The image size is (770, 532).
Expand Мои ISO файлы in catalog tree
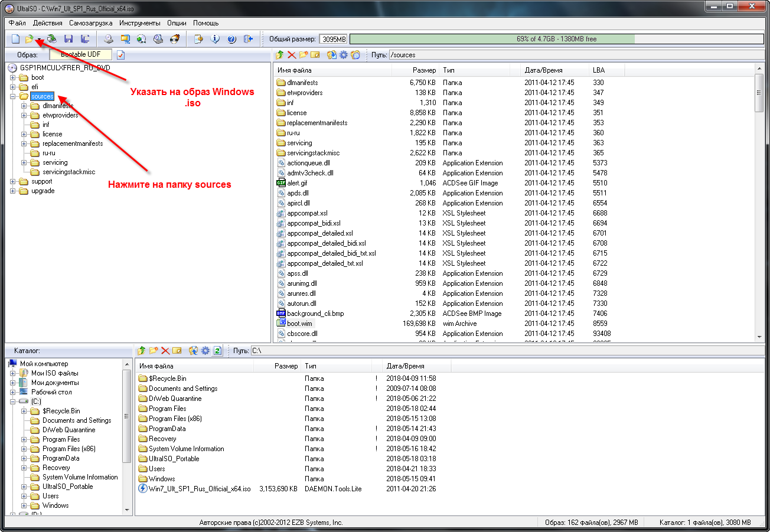pyautogui.click(x=12, y=373)
